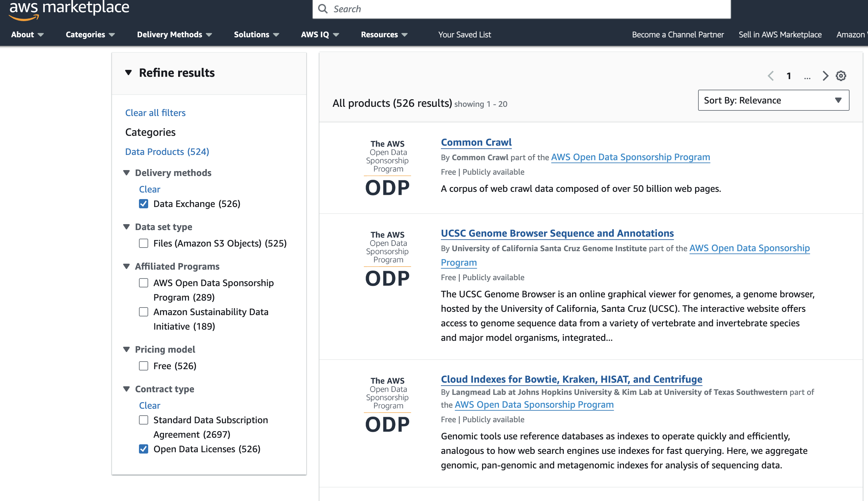The image size is (868, 501).
Task: Enable the Free pricing filter
Action: pos(143,366)
